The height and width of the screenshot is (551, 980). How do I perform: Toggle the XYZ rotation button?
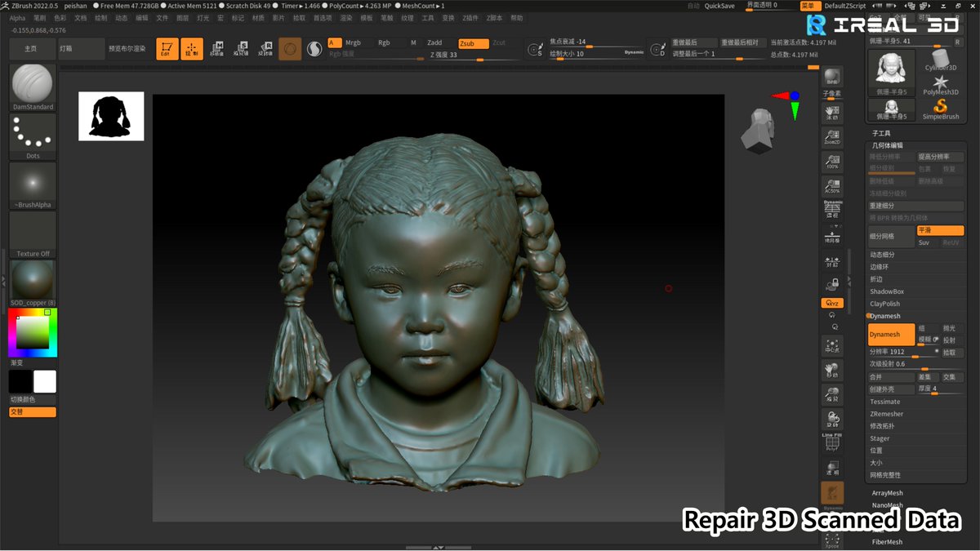pyautogui.click(x=832, y=303)
